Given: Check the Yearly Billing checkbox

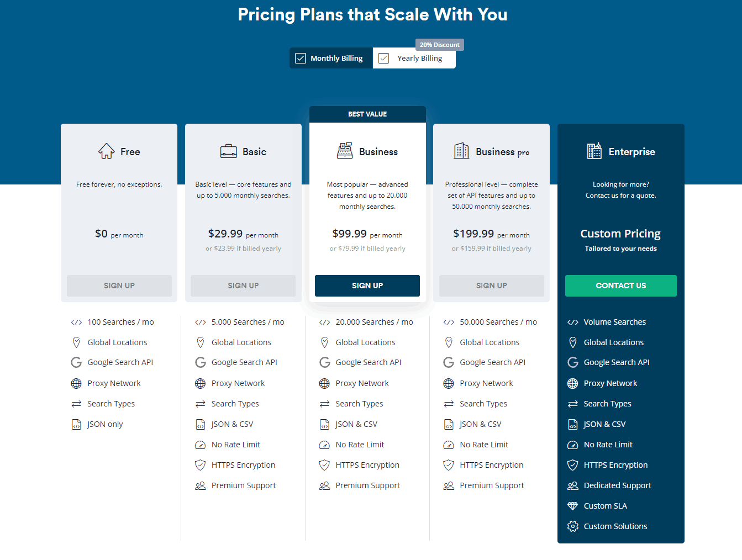Looking at the screenshot, I should click(384, 58).
